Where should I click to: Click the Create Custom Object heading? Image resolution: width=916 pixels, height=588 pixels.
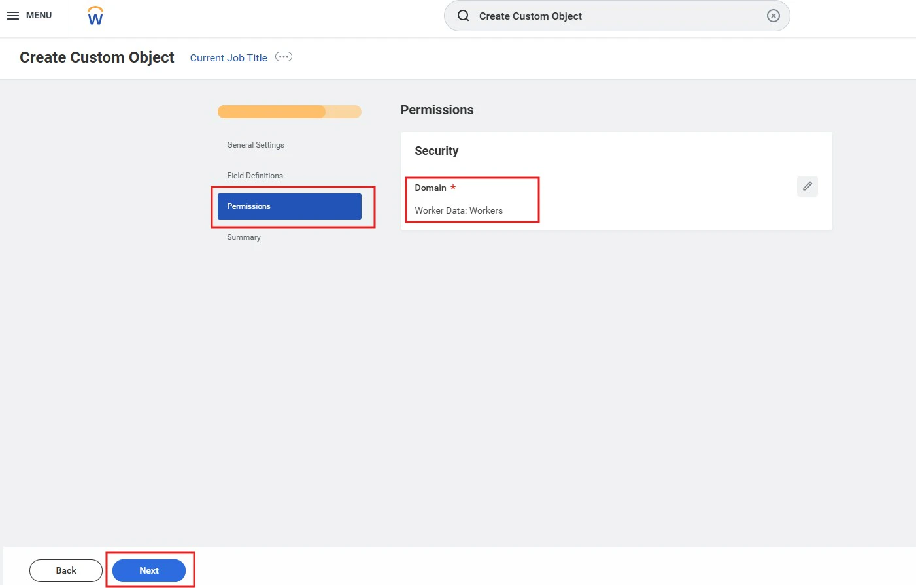click(96, 57)
